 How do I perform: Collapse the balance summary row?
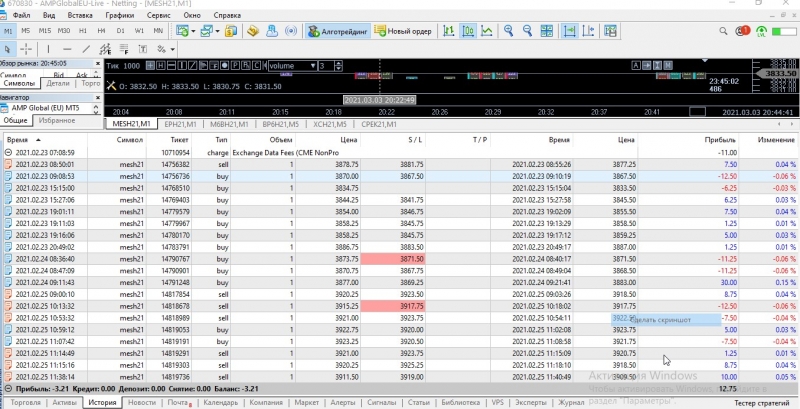pos(8,387)
